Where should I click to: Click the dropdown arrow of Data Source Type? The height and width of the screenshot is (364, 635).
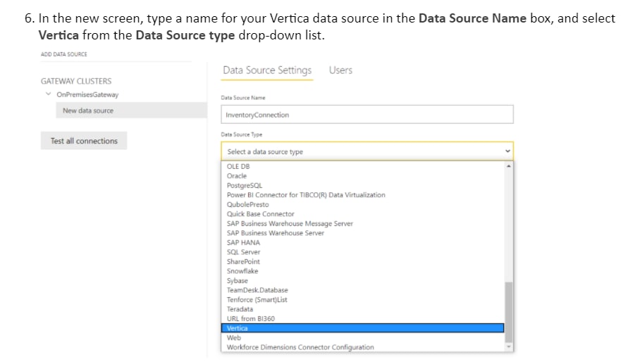coord(507,151)
